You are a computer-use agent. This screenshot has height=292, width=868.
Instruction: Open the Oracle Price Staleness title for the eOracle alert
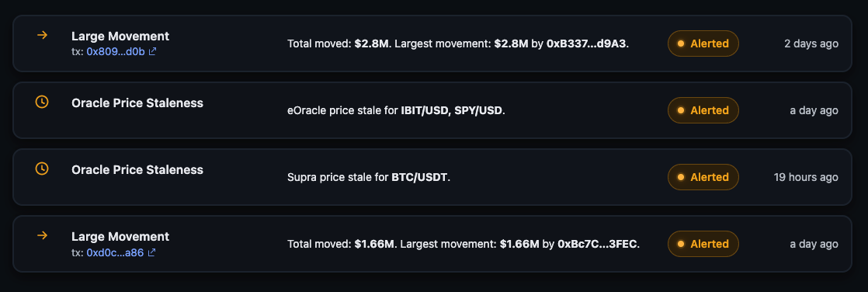pos(137,103)
